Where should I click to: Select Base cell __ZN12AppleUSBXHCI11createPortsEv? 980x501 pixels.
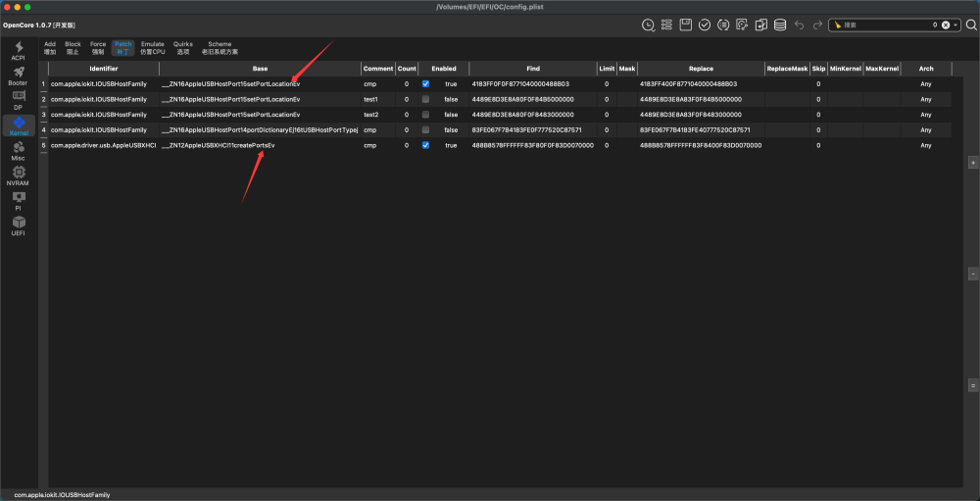pyautogui.click(x=260, y=145)
